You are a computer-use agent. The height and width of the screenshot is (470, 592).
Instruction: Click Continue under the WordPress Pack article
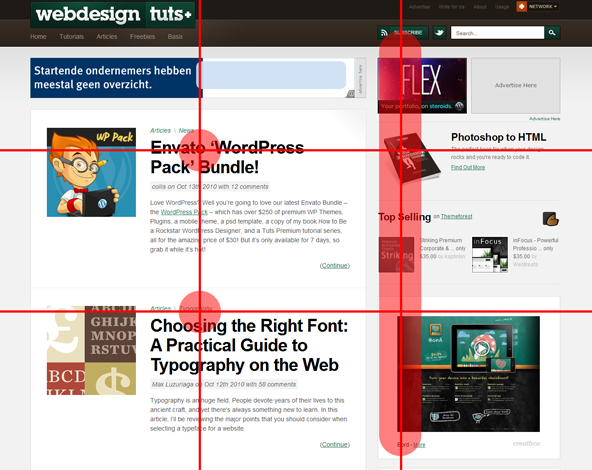pos(335,265)
